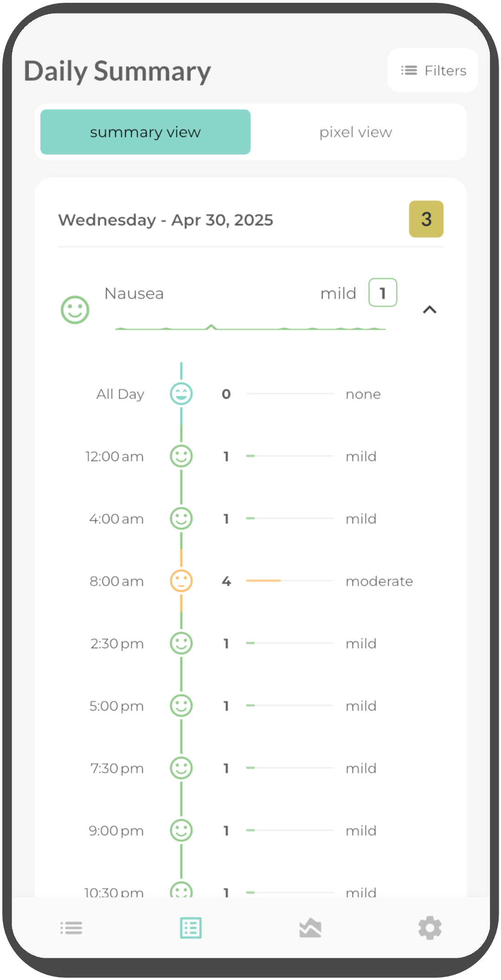Select the Daily Summary icon in bottom navigation
Viewport: 501px width, 980px height.
point(190,928)
